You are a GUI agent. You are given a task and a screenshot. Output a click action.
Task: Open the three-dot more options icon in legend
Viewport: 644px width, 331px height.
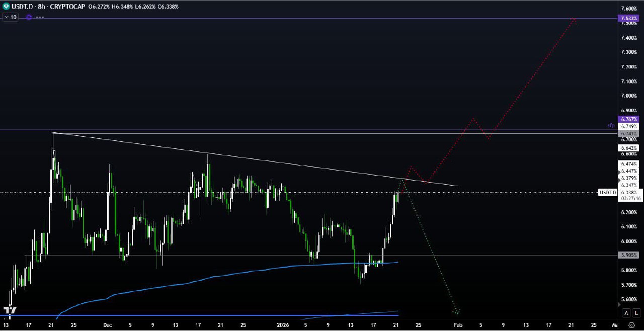[39, 17]
